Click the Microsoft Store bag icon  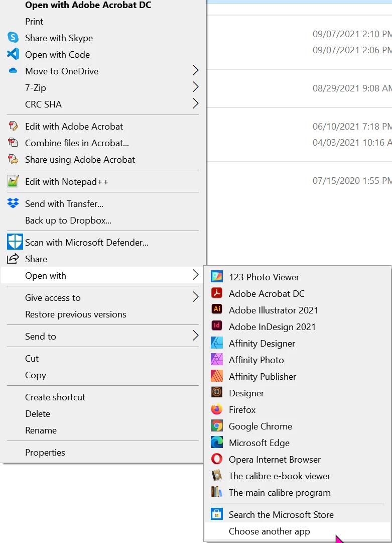click(x=217, y=514)
